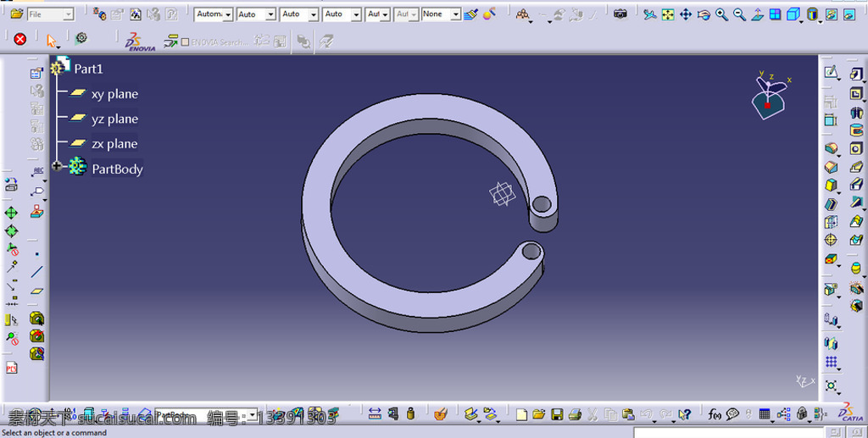Select the Chamfer tool icon
This screenshot has height=438, width=868.
click(831, 167)
